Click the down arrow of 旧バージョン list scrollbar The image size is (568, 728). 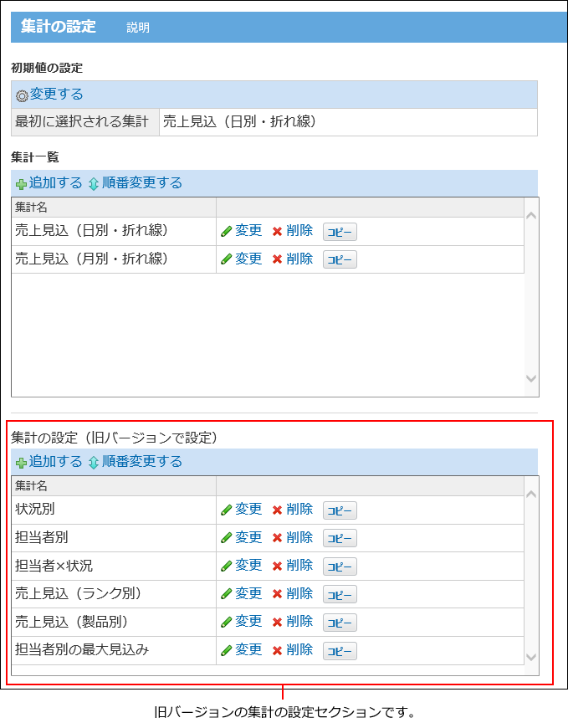point(531,657)
